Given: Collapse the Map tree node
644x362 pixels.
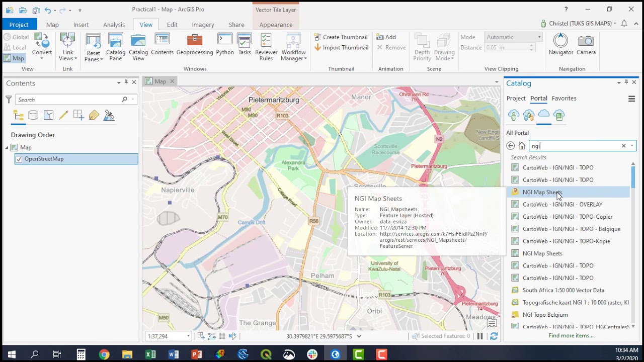Looking at the screenshot, I should tap(7, 147).
